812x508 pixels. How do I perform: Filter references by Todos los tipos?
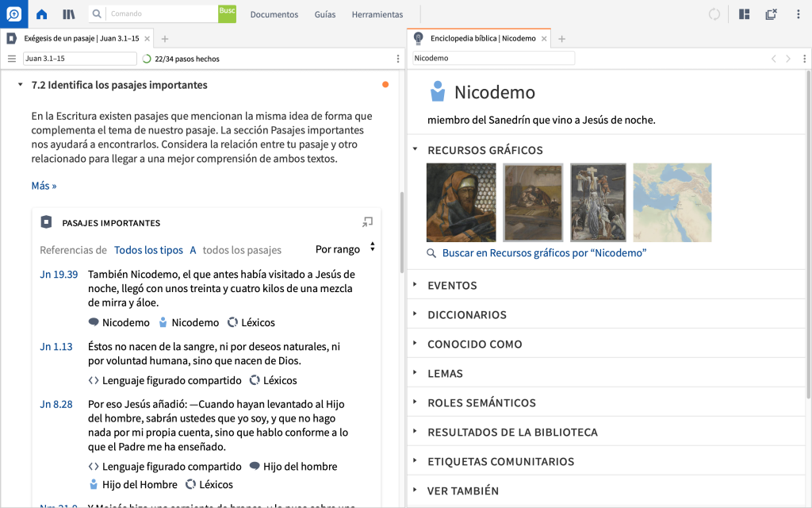pyautogui.click(x=148, y=249)
